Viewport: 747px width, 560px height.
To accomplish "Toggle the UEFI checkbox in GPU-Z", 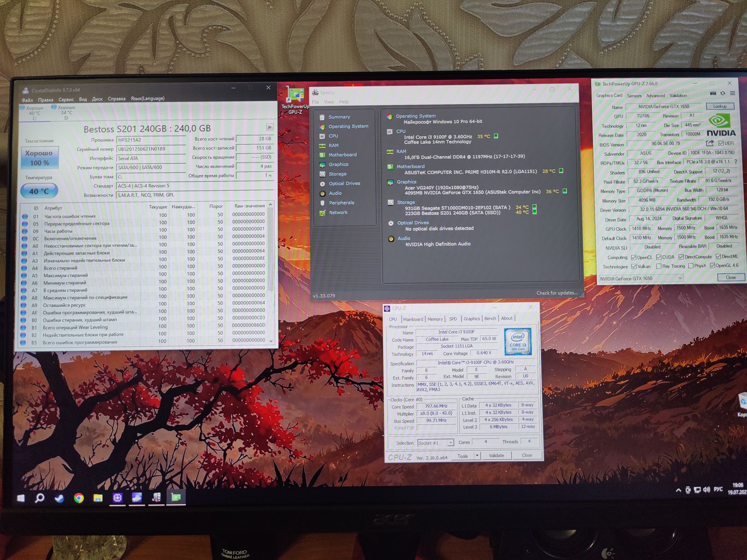I will tap(721, 143).
